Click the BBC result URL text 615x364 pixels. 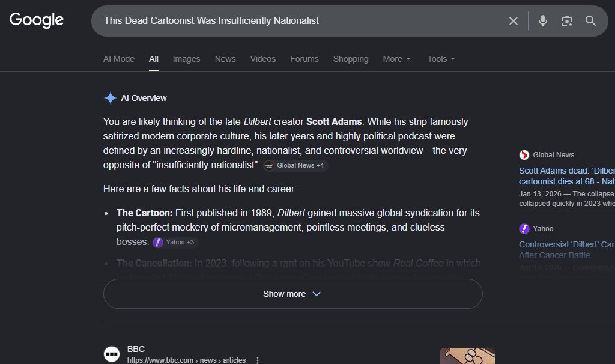tap(186, 360)
